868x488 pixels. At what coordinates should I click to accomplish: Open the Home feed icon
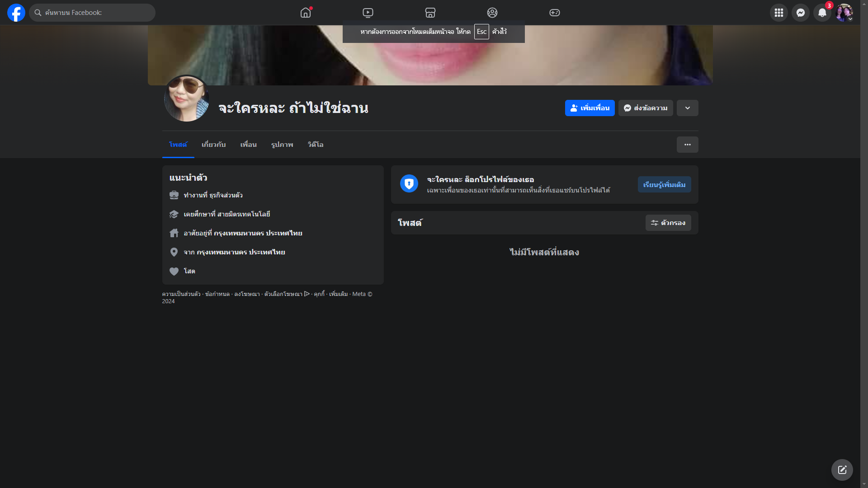pos(306,13)
